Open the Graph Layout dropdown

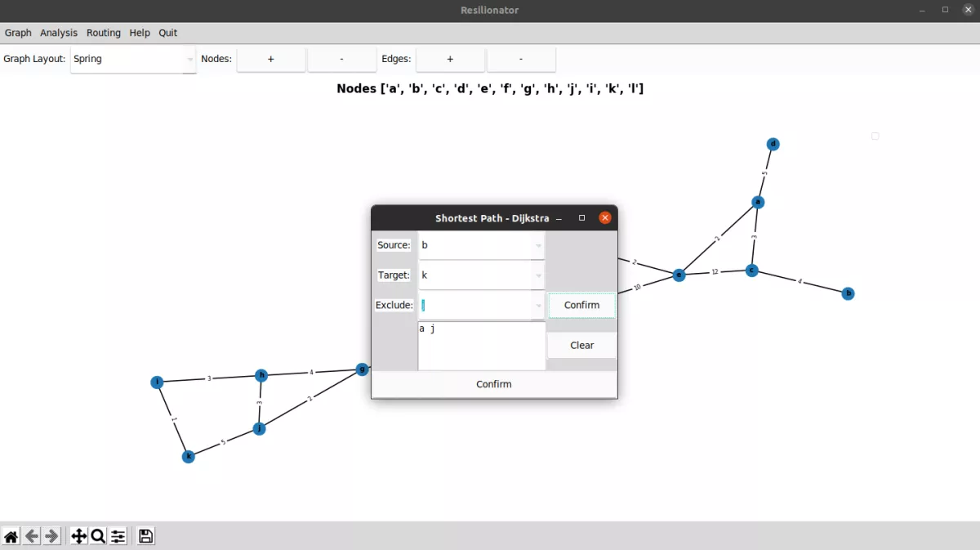click(x=133, y=59)
